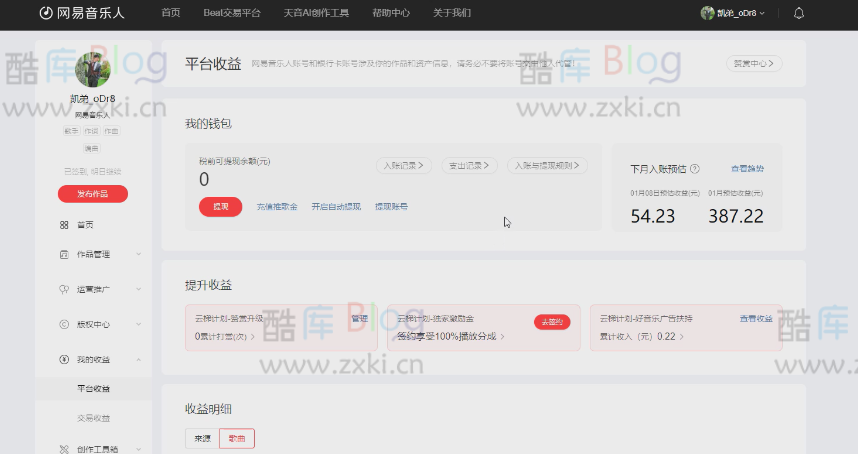The height and width of the screenshot is (454, 858).
Task: Click the 充值推歌金 link
Action: (x=277, y=207)
